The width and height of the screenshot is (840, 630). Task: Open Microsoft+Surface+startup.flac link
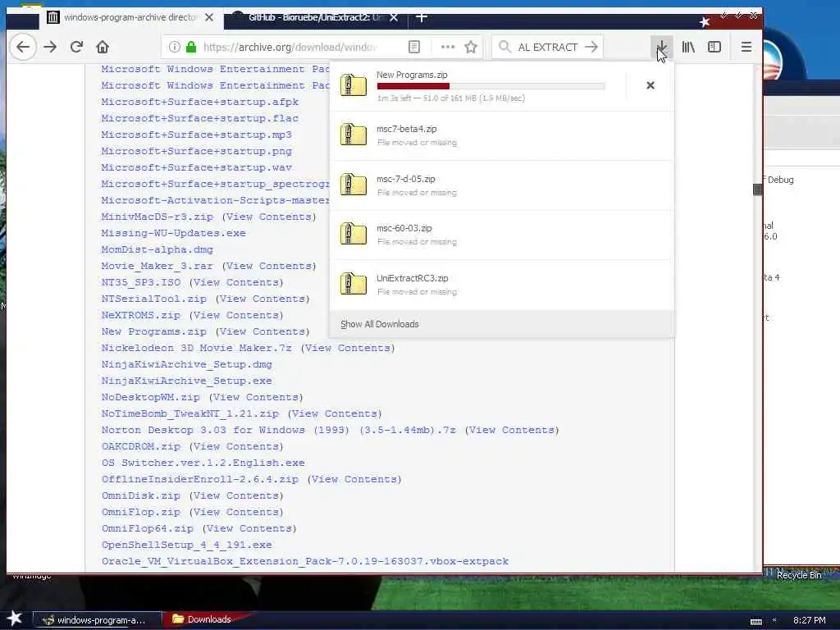point(200,118)
